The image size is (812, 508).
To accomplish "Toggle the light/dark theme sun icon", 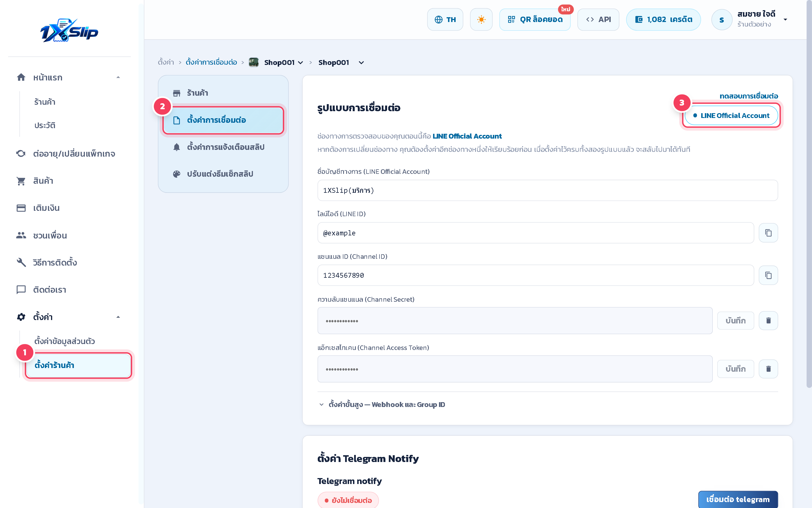I will click(x=481, y=19).
